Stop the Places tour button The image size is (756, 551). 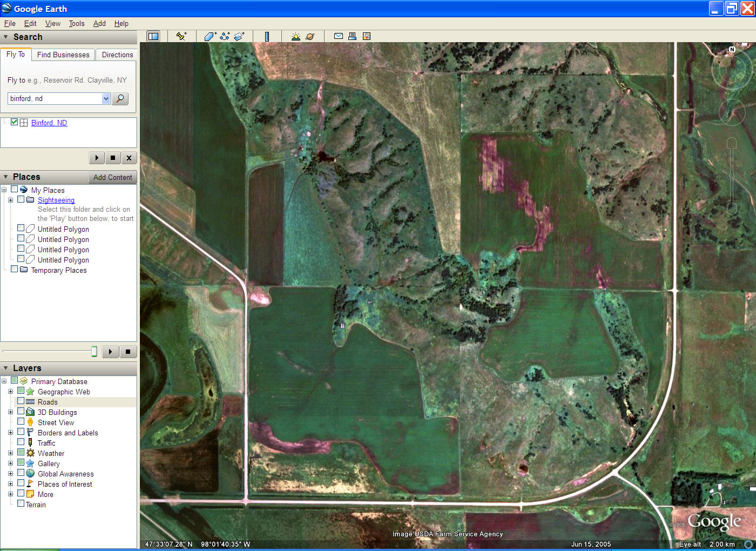point(128,352)
